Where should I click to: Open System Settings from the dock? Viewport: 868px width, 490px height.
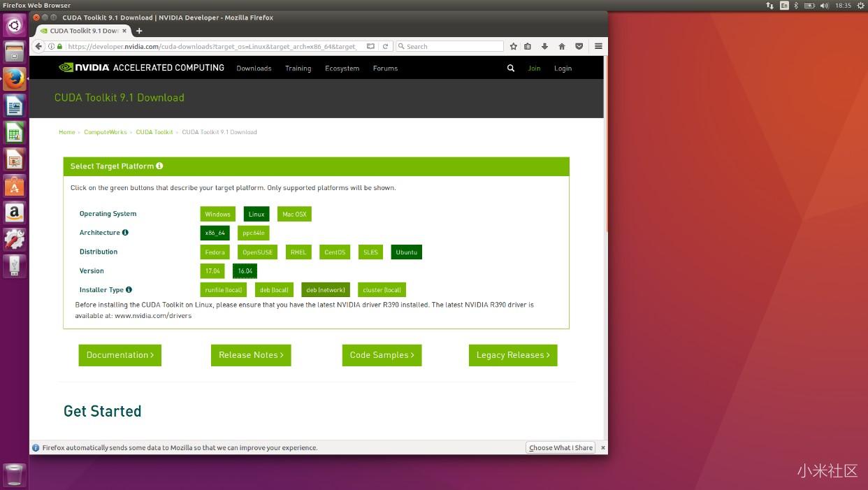pyautogui.click(x=15, y=239)
